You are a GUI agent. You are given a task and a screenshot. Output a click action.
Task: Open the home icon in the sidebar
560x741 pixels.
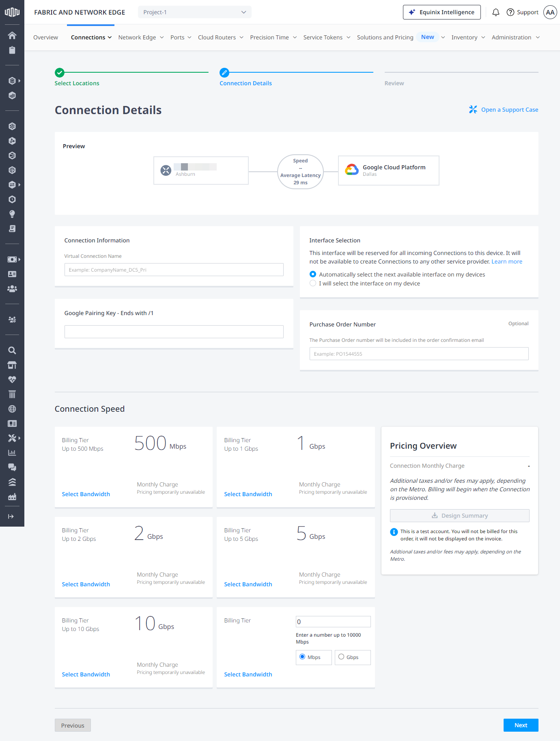tap(12, 35)
